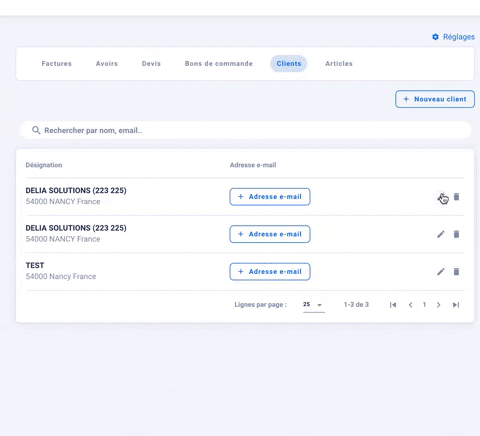The width and height of the screenshot is (480, 436).
Task: Switch to the Devis tab
Action: click(151, 64)
